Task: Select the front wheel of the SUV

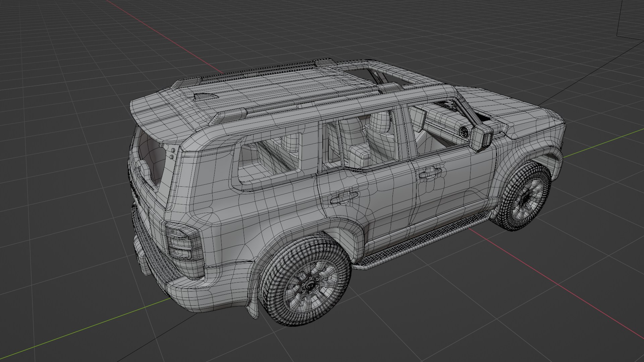Action: [524, 197]
